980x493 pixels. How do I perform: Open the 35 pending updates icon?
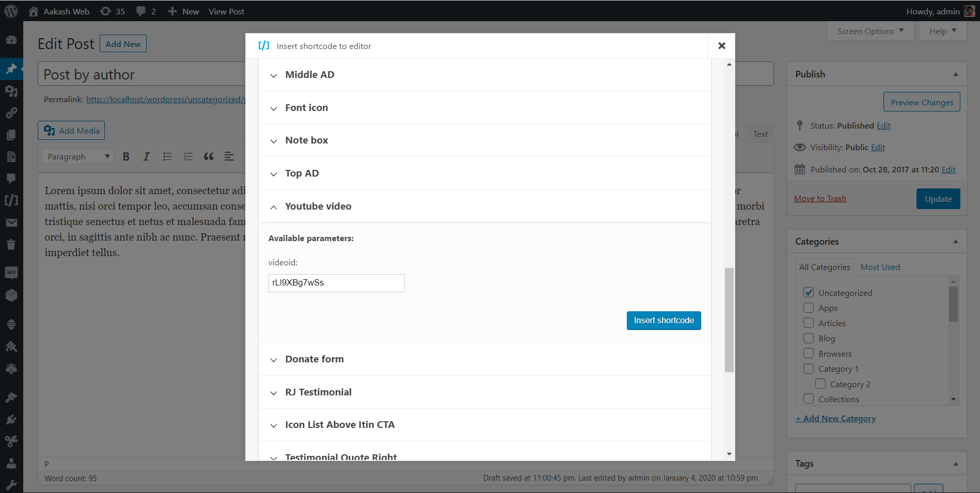105,11
